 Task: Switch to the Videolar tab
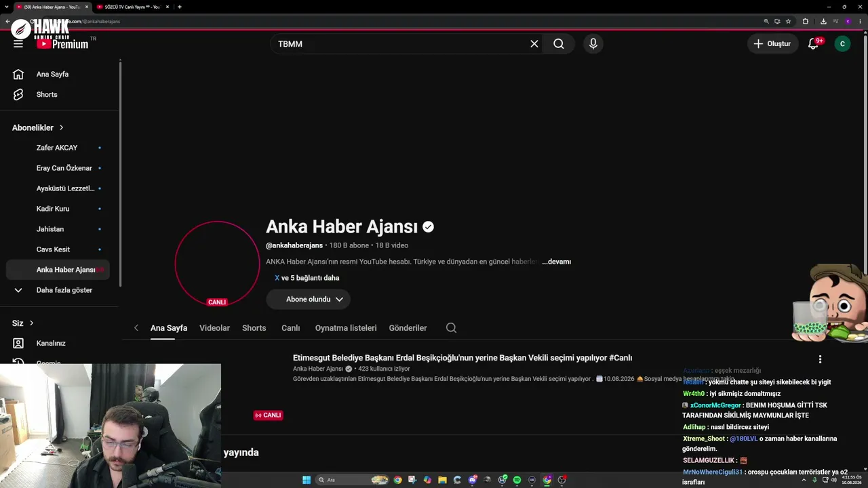pos(214,328)
